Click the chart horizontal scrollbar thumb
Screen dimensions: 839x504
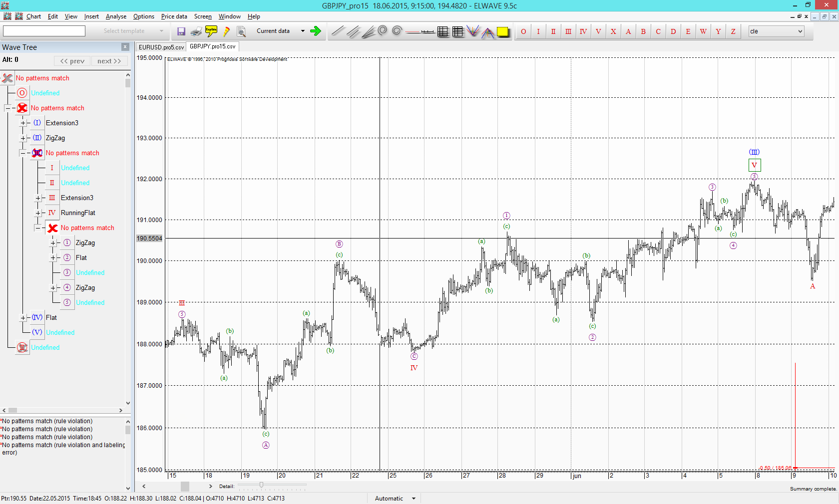185,486
